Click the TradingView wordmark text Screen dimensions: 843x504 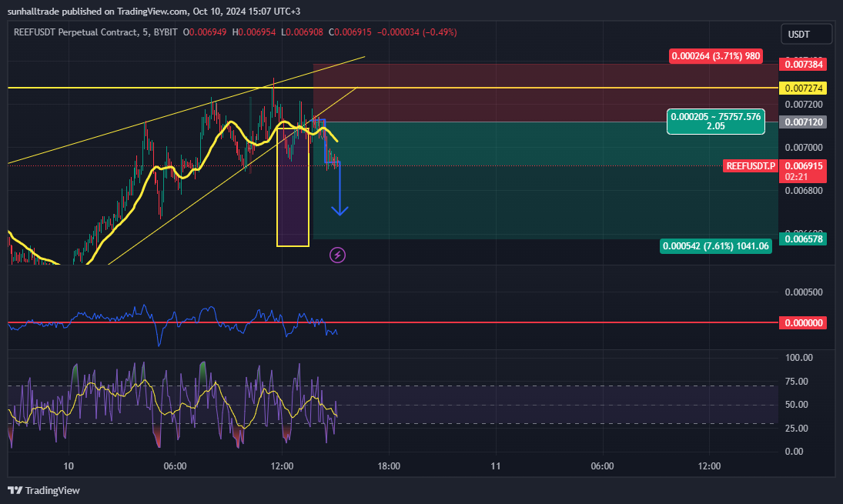[x=52, y=491]
